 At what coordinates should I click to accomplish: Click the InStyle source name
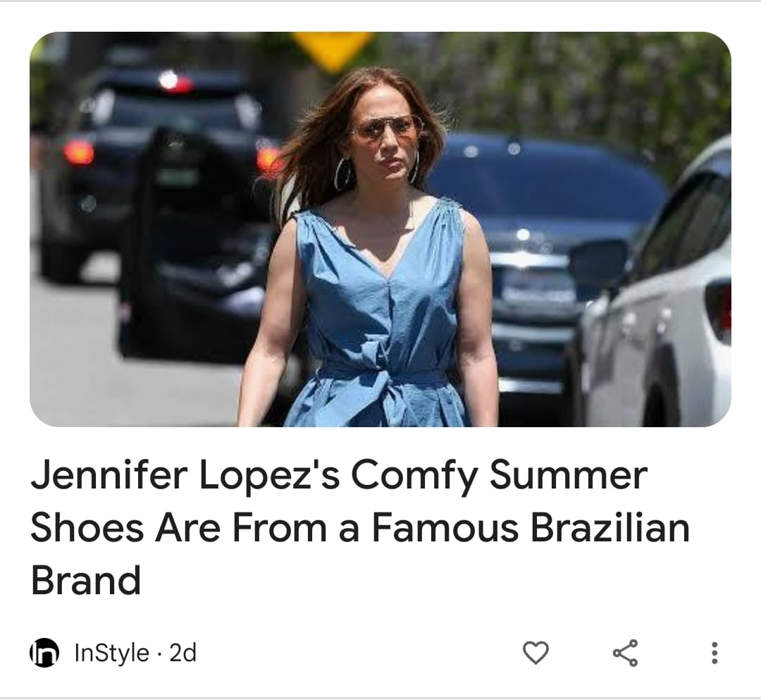click(111, 653)
